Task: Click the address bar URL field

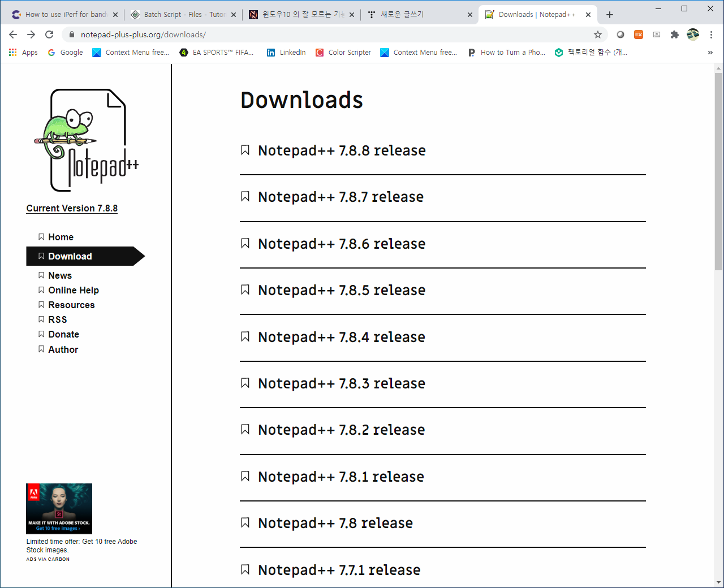Action: 334,34
